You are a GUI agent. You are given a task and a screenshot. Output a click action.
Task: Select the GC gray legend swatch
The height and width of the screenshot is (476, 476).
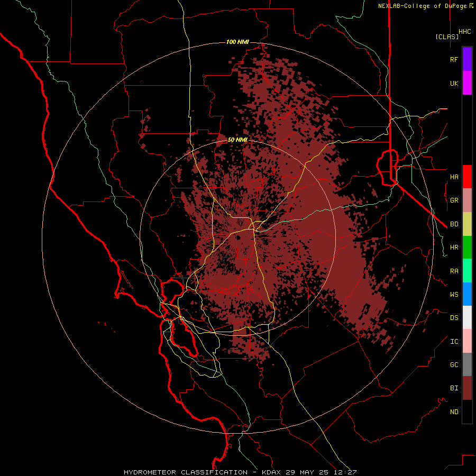467,364
